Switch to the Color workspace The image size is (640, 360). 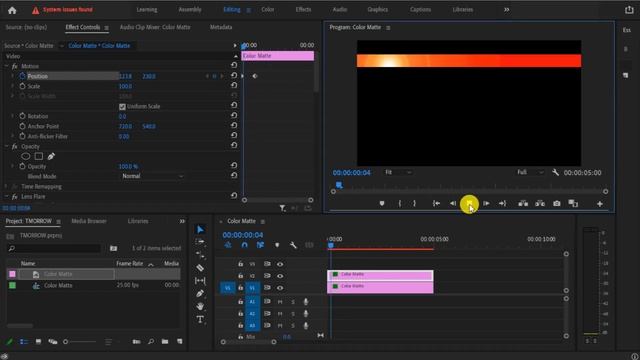pyautogui.click(x=268, y=9)
